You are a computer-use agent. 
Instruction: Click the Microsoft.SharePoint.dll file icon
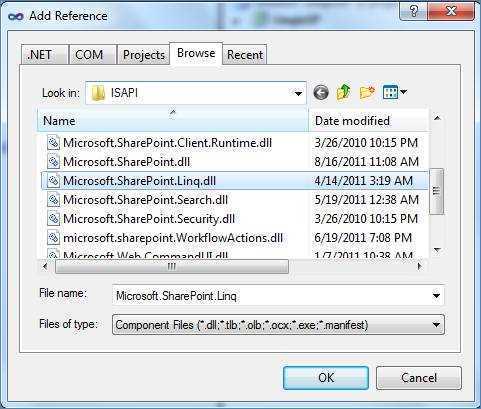pyautogui.click(x=53, y=162)
